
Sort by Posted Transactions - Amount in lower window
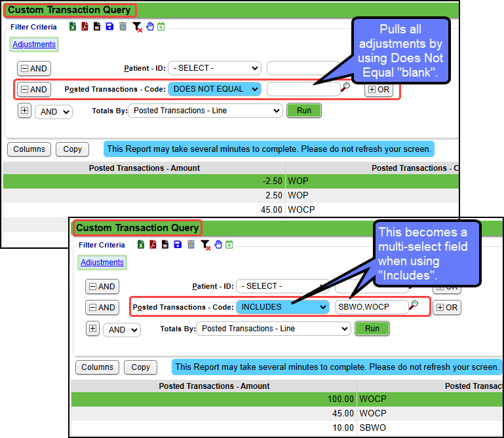[x=214, y=386]
